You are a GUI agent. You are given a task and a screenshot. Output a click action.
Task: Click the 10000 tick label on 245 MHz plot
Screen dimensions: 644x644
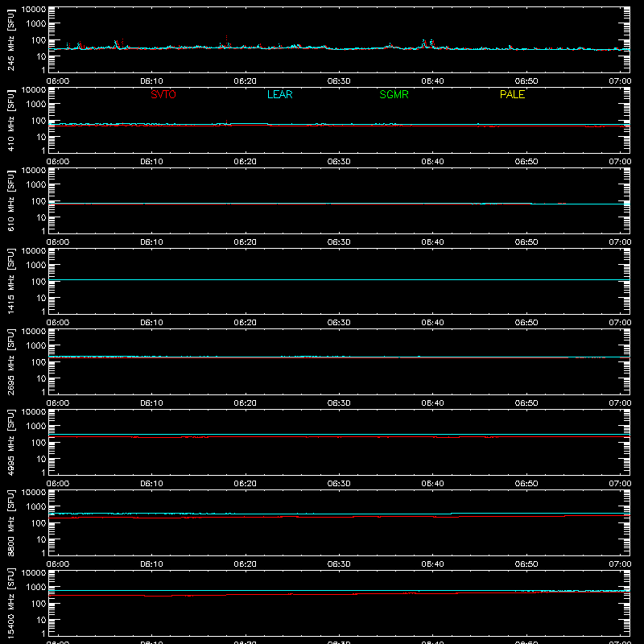pos(34,10)
